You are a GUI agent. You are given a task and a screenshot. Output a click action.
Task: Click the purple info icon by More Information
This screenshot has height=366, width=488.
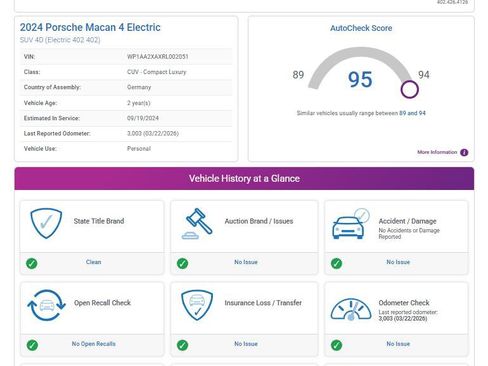[x=464, y=152]
